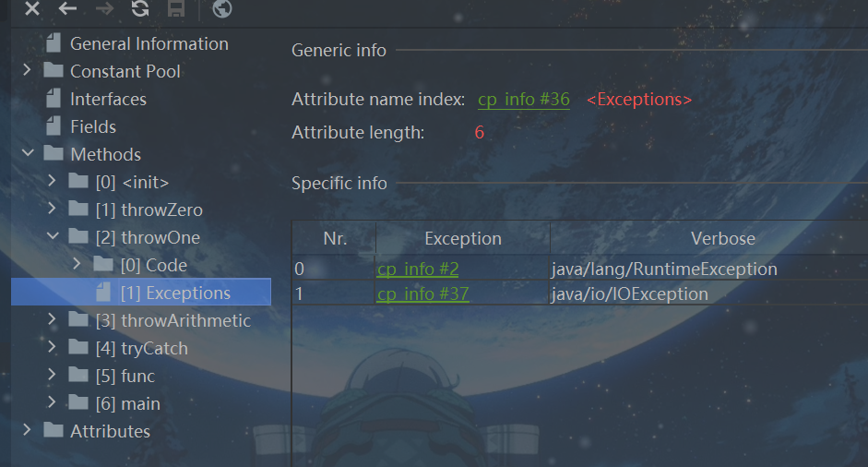Open the cp_info #37 link

click(x=422, y=294)
